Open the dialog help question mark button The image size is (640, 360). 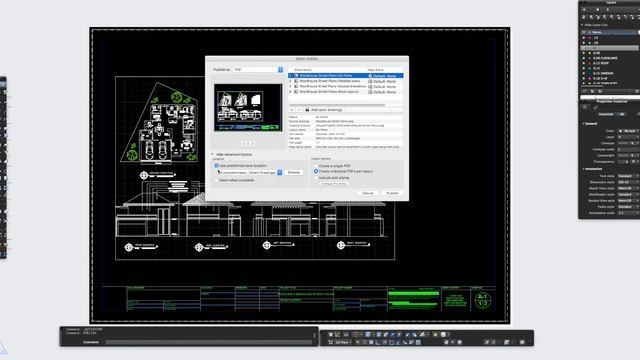point(213,193)
